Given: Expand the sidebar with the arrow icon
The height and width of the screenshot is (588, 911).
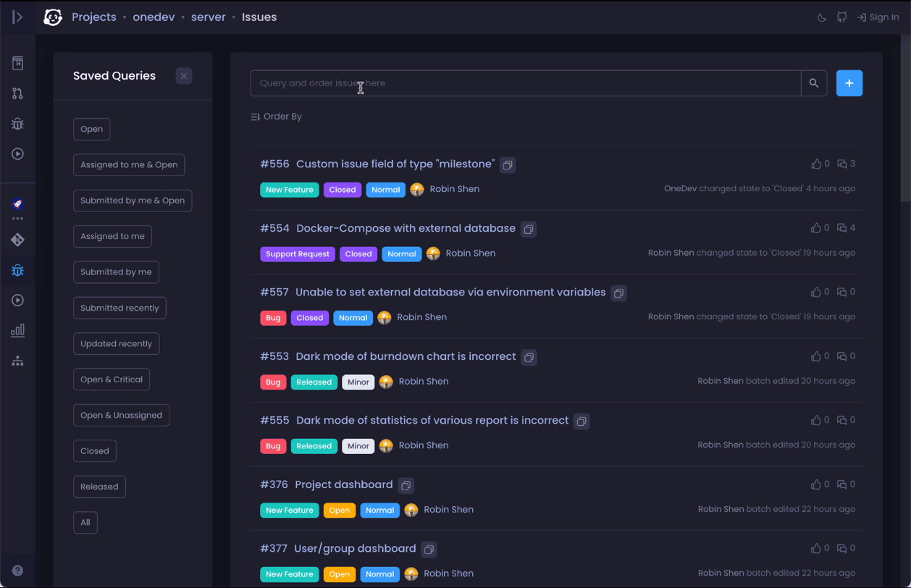Looking at the screenshot, I should coord(17,17).
